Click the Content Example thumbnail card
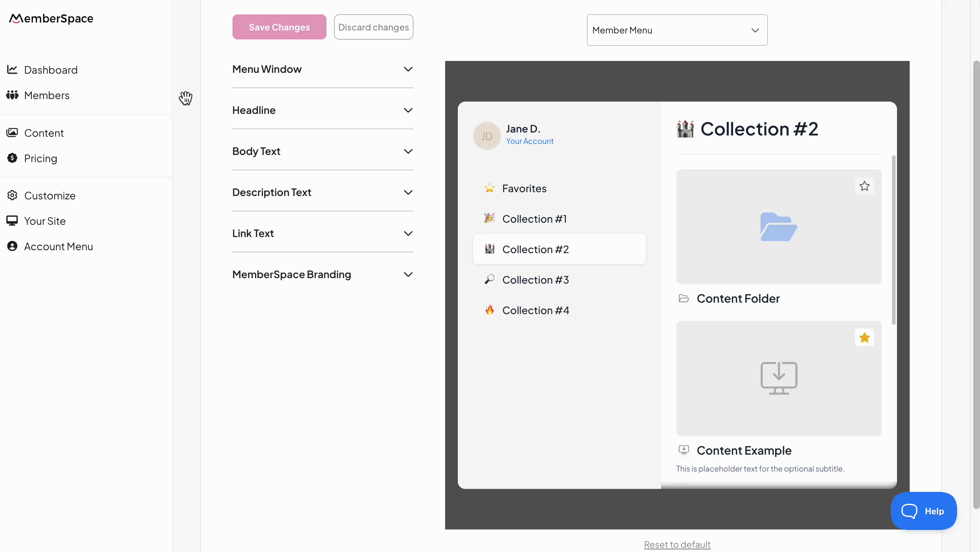Image resolution: width=980 pixels, height=552 pixels. pos(779,378)
